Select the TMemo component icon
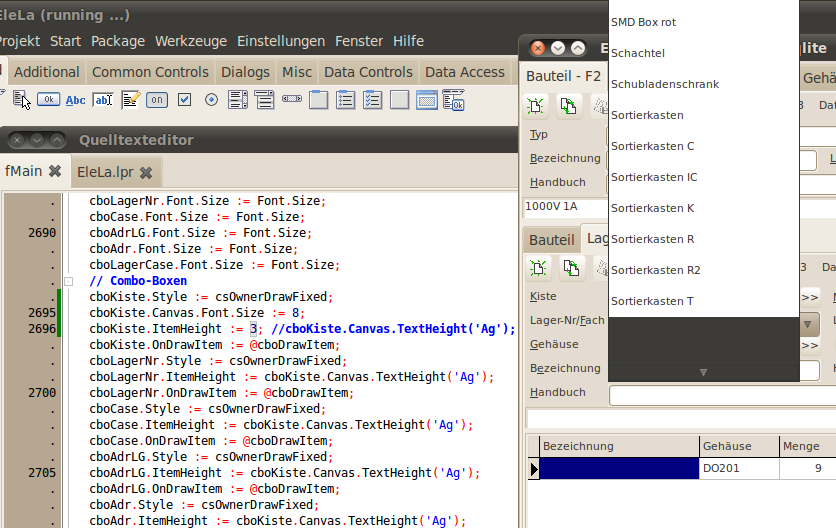 point(130,100)
